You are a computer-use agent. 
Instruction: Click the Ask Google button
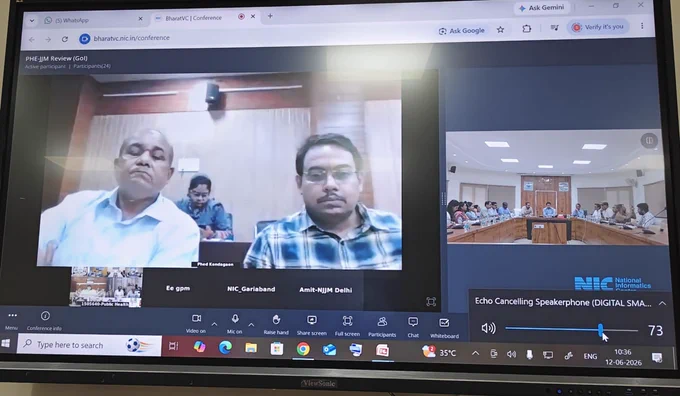[x=462, y=31]
